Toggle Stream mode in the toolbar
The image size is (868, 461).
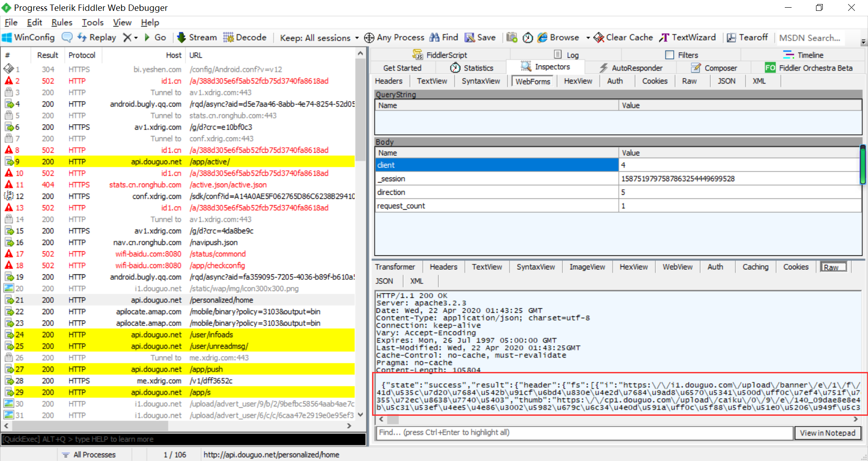pos(197,38)
